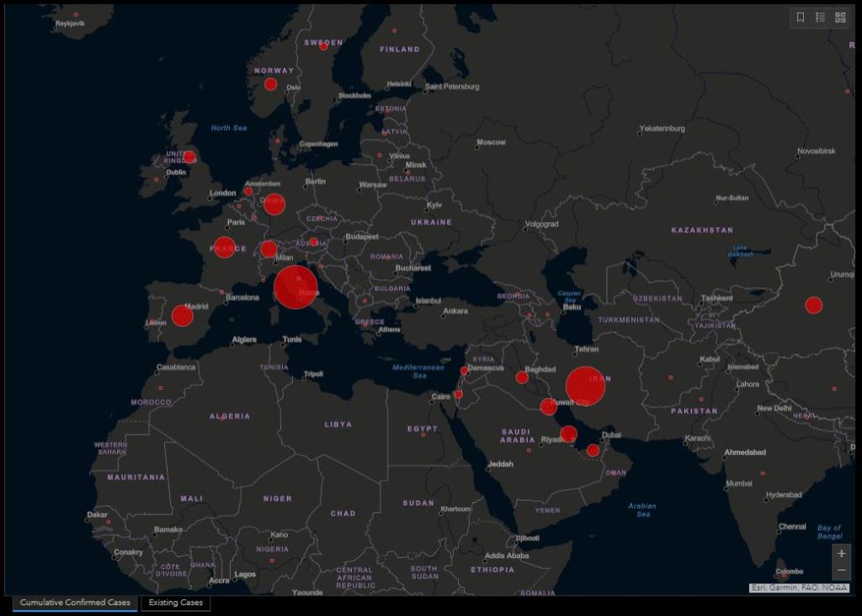
Task: Click the red case circle over Germany
Action: click(x=274, y=204)
